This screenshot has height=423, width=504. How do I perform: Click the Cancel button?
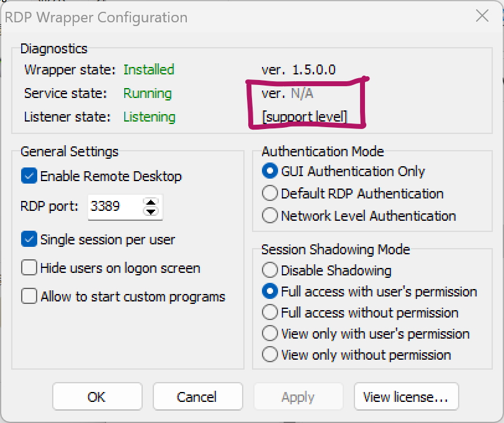(x=197, y=397)
